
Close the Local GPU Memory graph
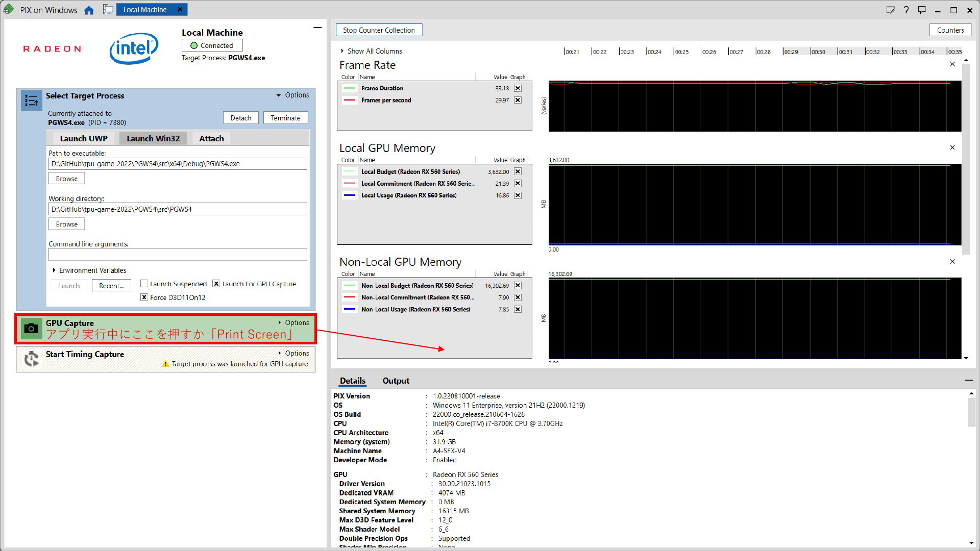coord(952,147)
